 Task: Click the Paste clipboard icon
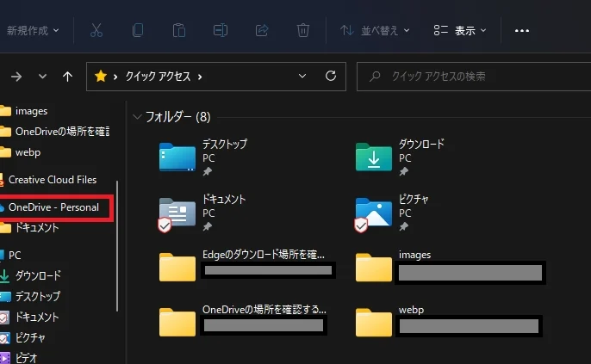(x=179, y=30)
